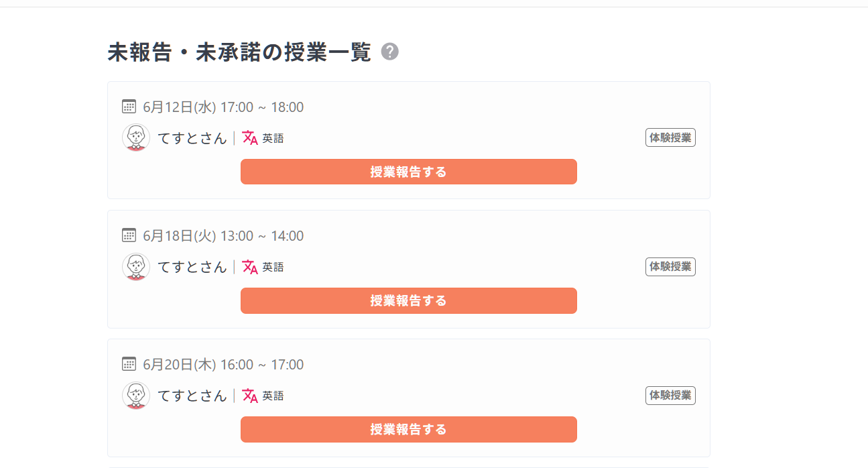
Task: Click the calendar icon for June 18 lesson
Action: [129, 235]
